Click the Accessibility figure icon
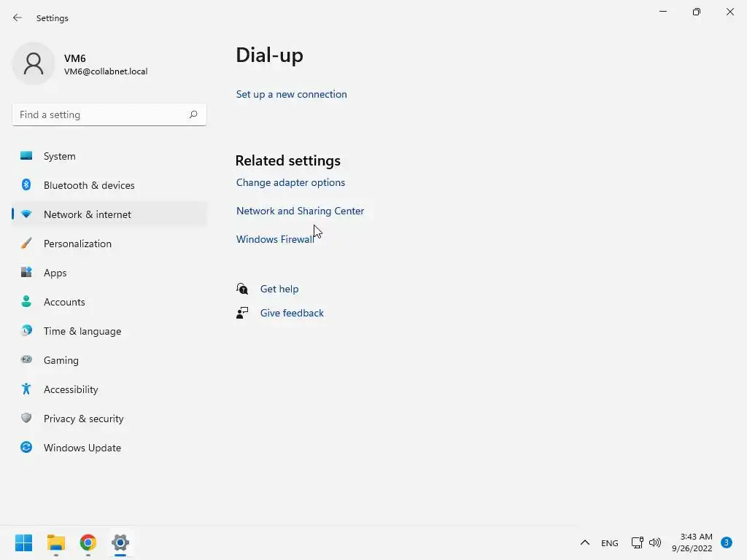The height and width of the screenshot is (560, 747). 26,389
